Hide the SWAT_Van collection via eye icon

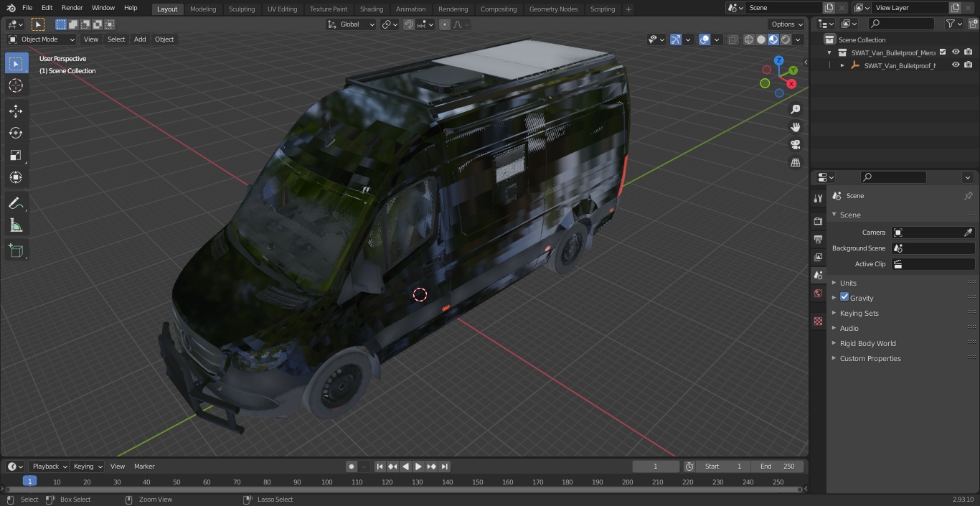(956, 52)
